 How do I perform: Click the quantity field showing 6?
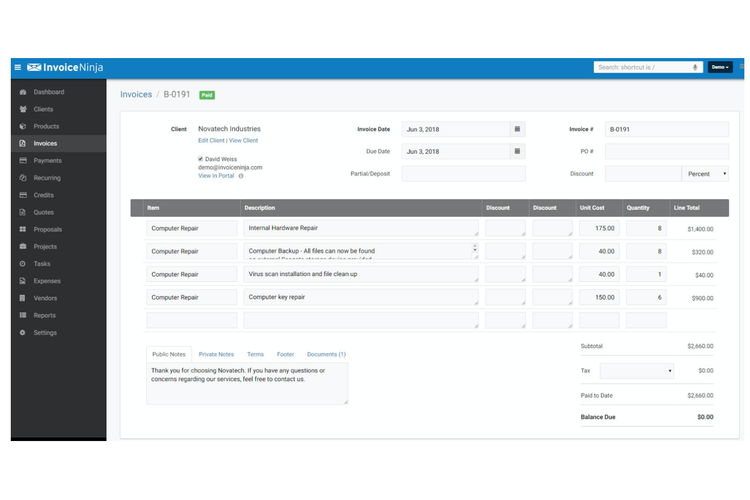point(646,297)
